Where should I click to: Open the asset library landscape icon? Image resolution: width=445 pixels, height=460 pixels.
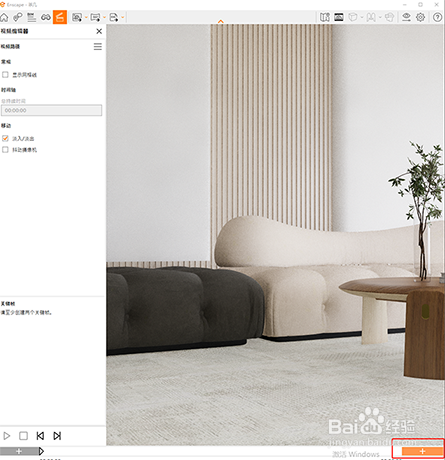point(339,17)
